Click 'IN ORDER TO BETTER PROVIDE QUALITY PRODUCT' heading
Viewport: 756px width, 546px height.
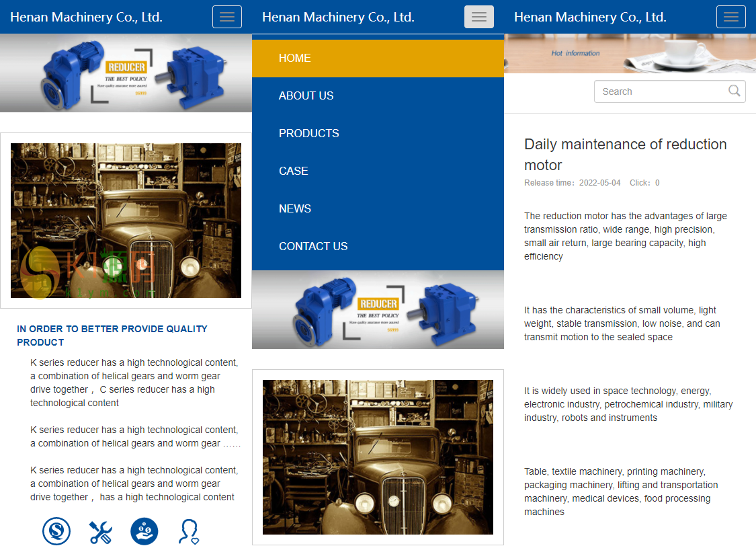coord(112,336)
